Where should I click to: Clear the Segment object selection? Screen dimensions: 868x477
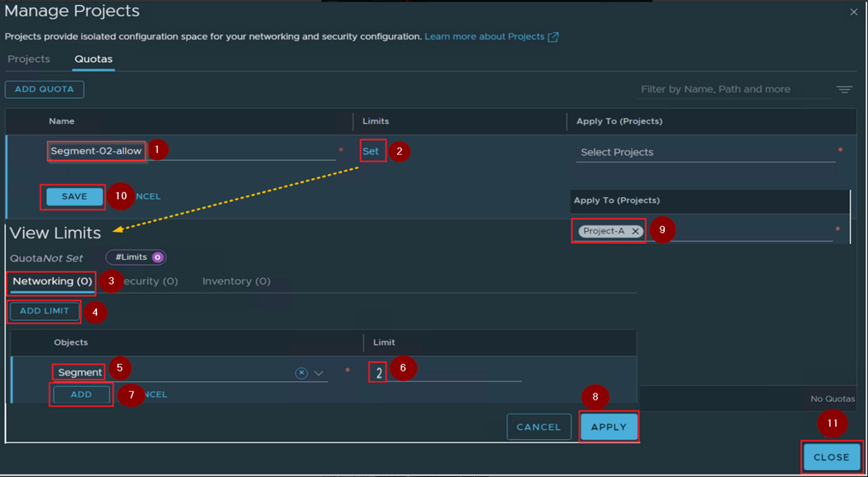click(x=301, y=373)
